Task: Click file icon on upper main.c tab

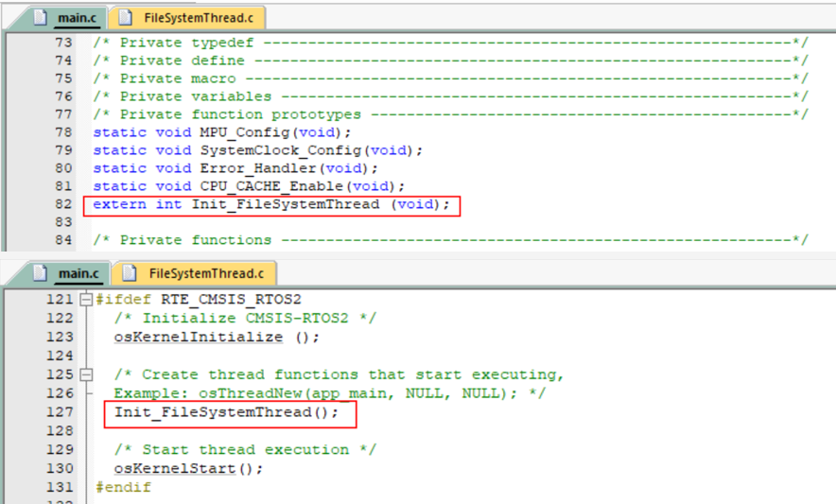Action: point(40,17)
